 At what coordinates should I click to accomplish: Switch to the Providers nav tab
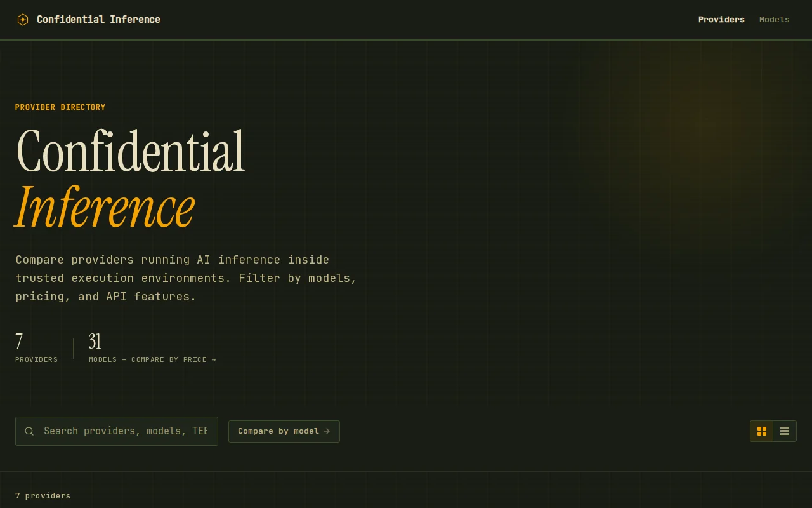click(721, 20)
